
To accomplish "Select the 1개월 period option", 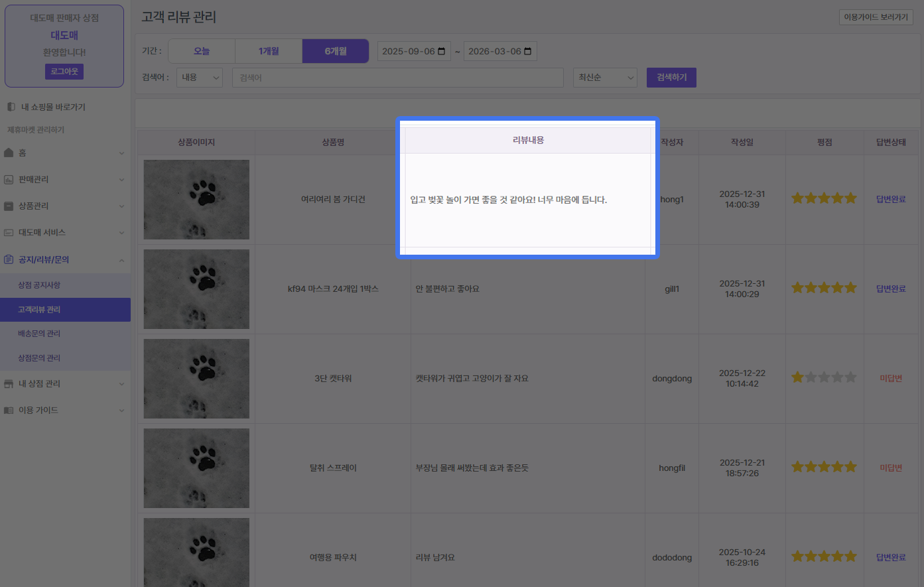I will pos(269,51).
